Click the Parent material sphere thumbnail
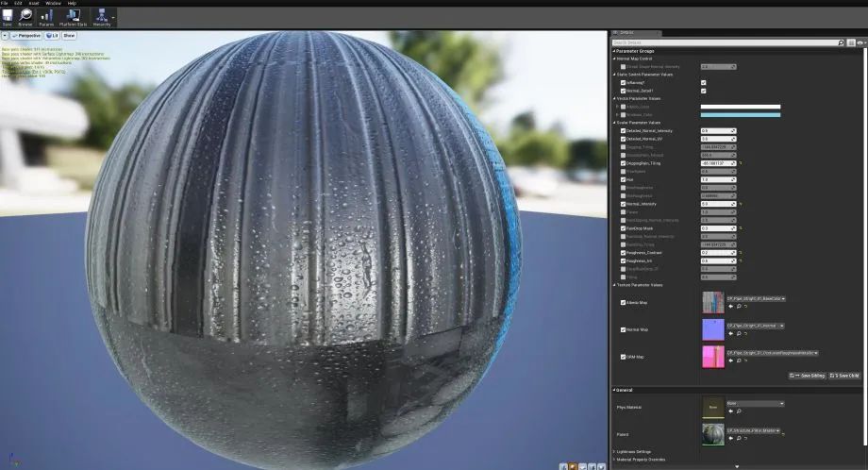 pyautogui.click(x=713, y=434)
